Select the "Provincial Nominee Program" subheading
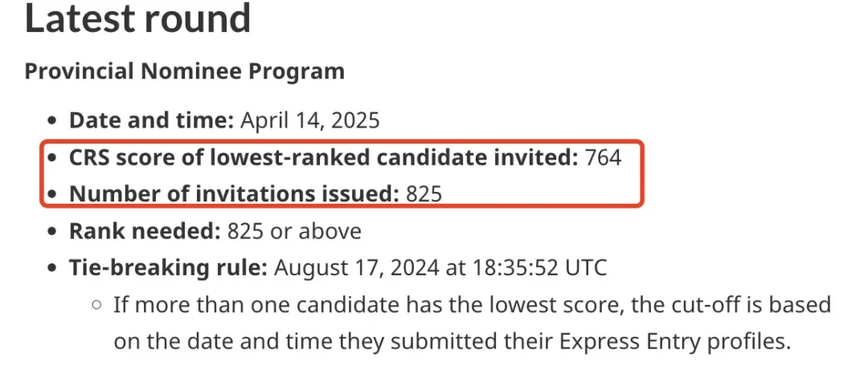 click(x=185, y=71)
